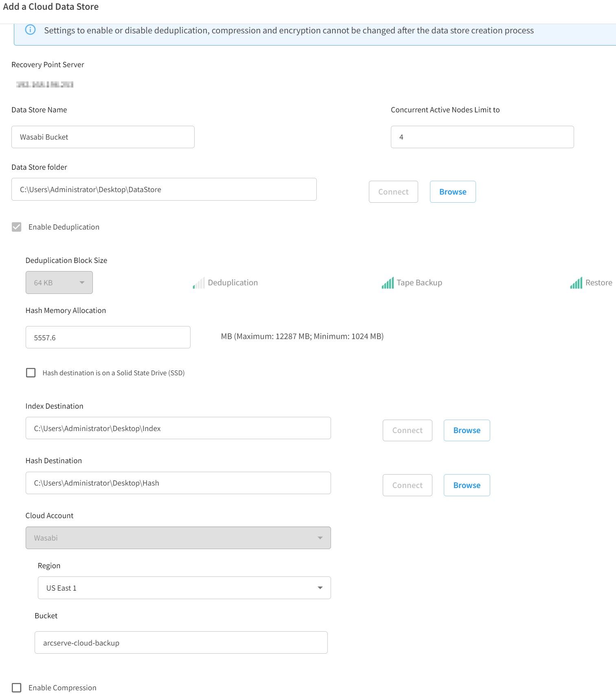Open the Deduplication Block Size 64 KB dropdown
This screenshot has height=694, width=616.
59,282
